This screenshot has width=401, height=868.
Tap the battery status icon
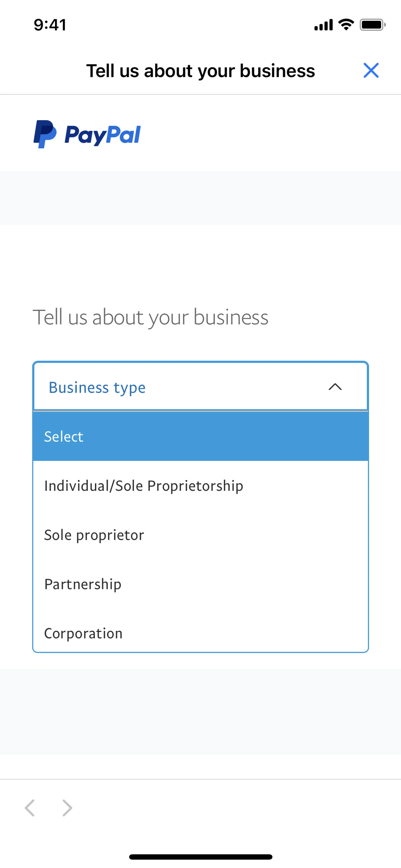click(372, 25)
